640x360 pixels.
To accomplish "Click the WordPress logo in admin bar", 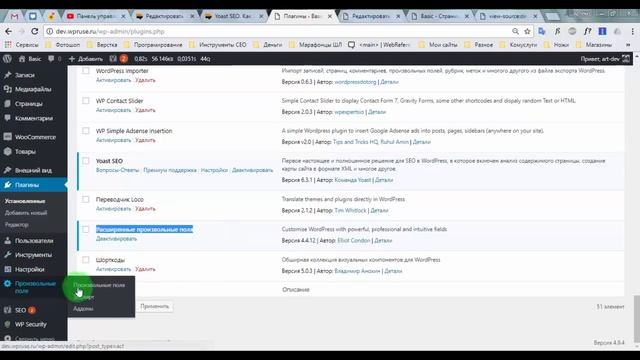I will click(x=7, y=59).
